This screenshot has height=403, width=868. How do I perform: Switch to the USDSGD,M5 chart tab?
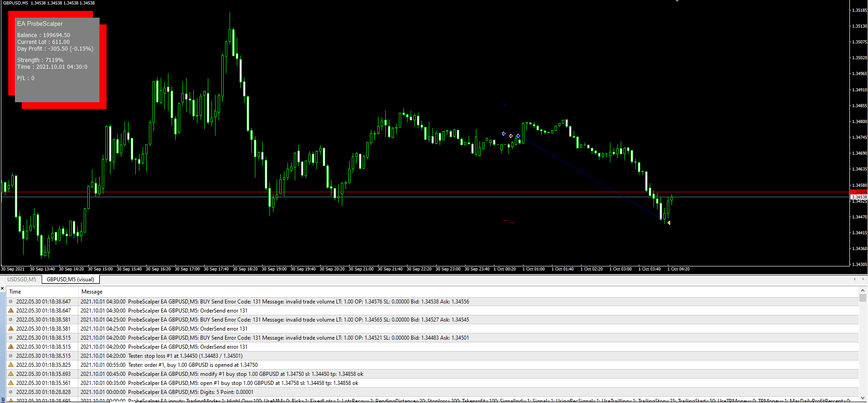pyautogui.click(x=21, y=280)
